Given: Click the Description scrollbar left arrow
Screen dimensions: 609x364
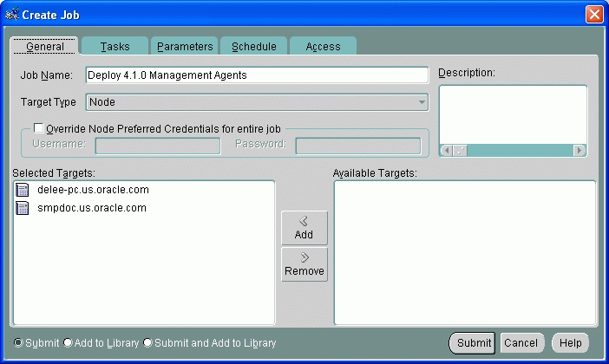Looking at the screenshot, I should pyautogui.click(x=446, y=150).
